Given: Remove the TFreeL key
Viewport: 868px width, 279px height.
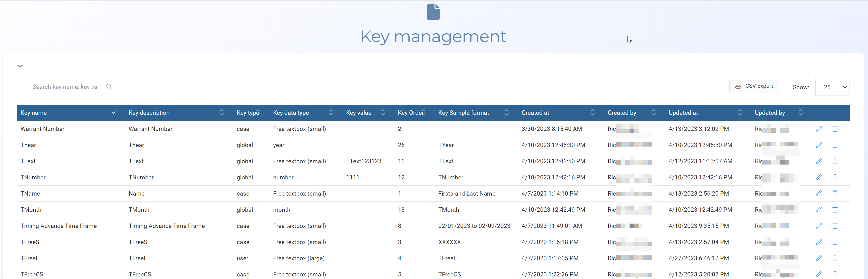Looking at the screenshot, I should 835,258.
